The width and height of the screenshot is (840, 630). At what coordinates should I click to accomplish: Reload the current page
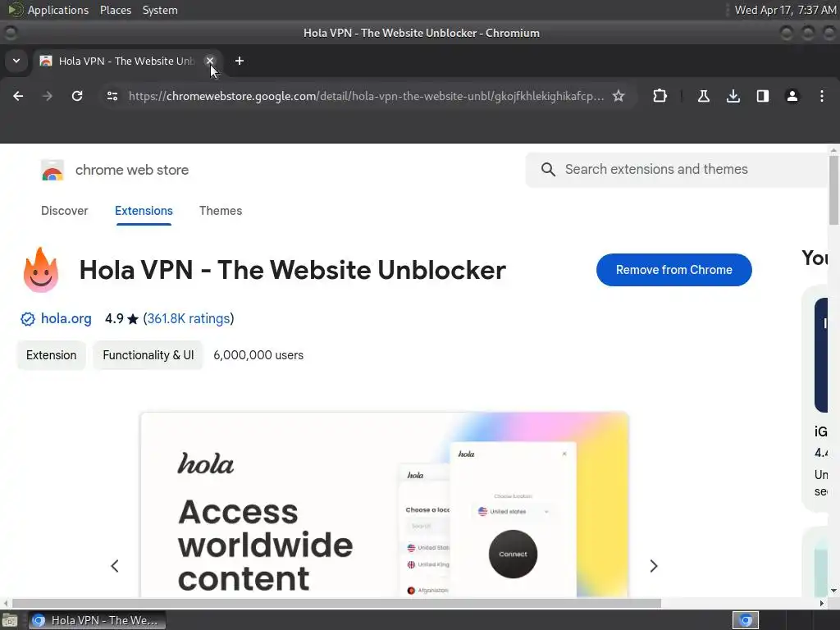(x=77, y=96)
